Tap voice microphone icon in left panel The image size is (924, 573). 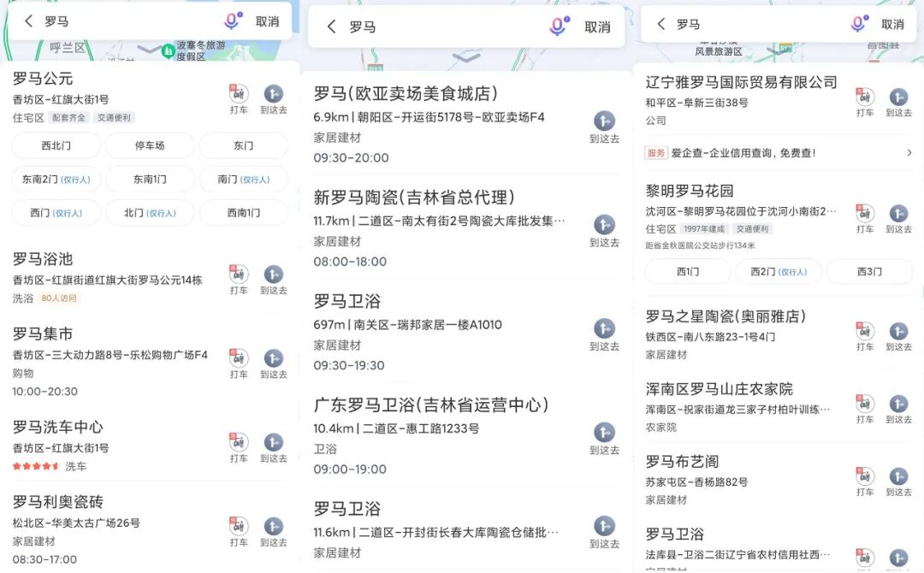(233, 21)
